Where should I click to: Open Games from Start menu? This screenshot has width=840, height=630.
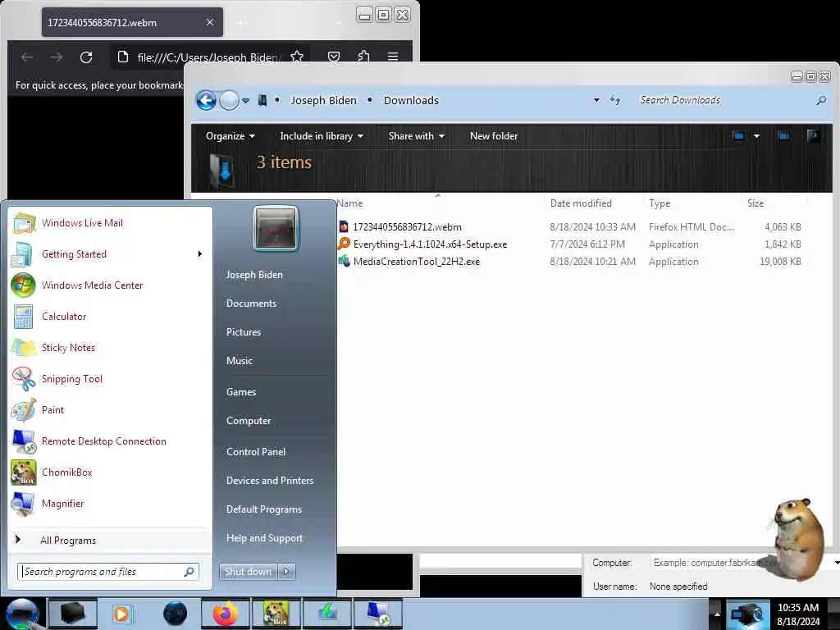coord(241,392)
